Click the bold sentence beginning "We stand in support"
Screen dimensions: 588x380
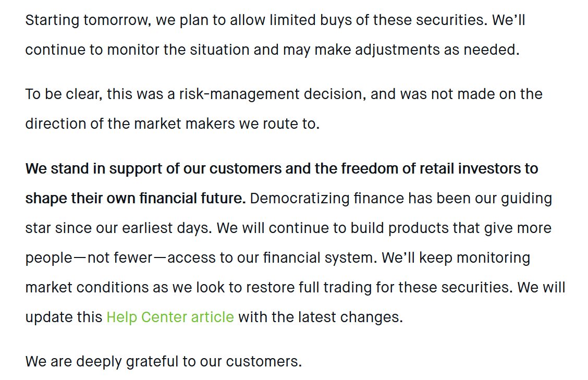coord(281,169)
